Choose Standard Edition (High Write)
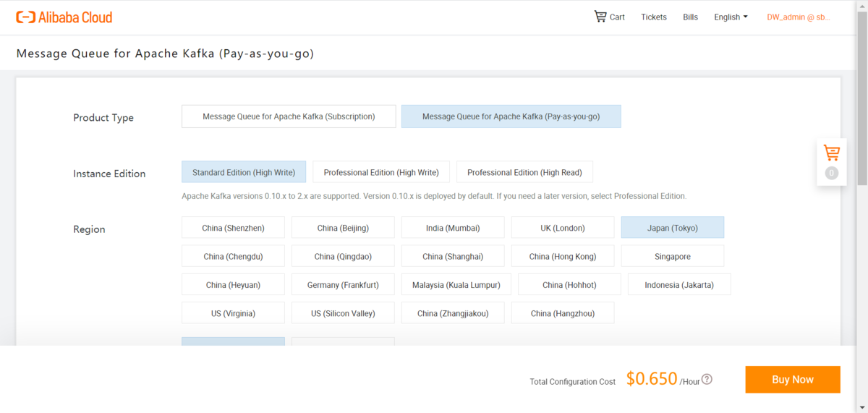The width and height of the screenshot is (868, 413). pos(244,172)
